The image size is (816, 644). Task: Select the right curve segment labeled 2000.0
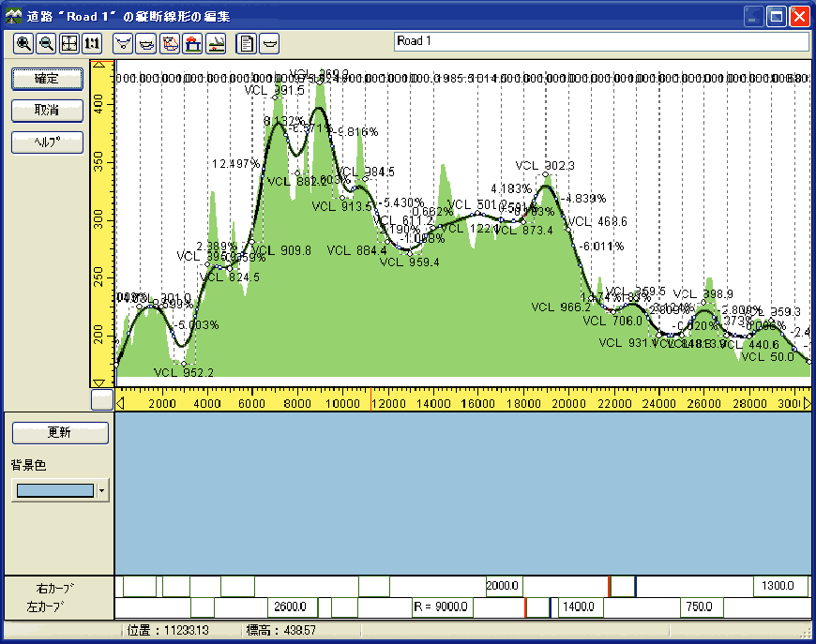504,586
